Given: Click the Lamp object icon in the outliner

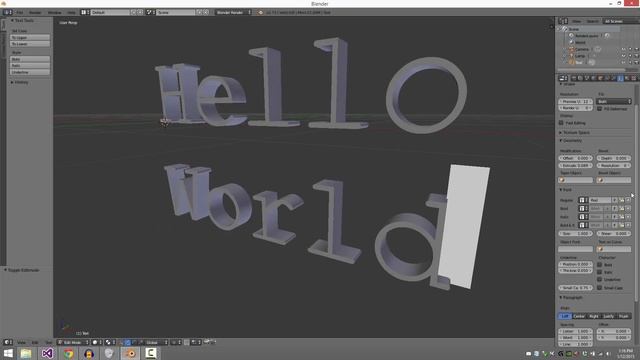Looking at the screenshot, I should 571,56.
